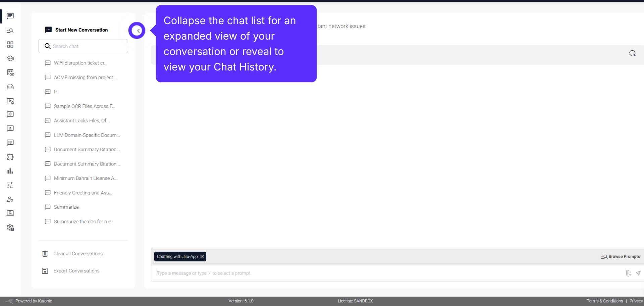Remove the Chatting with Jira-App tag

coord(202,256)
